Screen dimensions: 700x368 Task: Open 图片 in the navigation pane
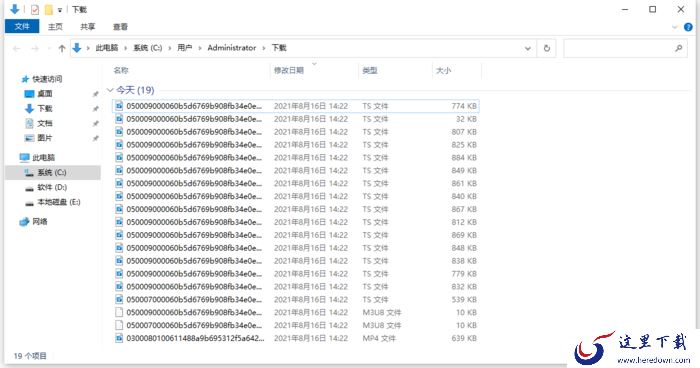[45, 138]
